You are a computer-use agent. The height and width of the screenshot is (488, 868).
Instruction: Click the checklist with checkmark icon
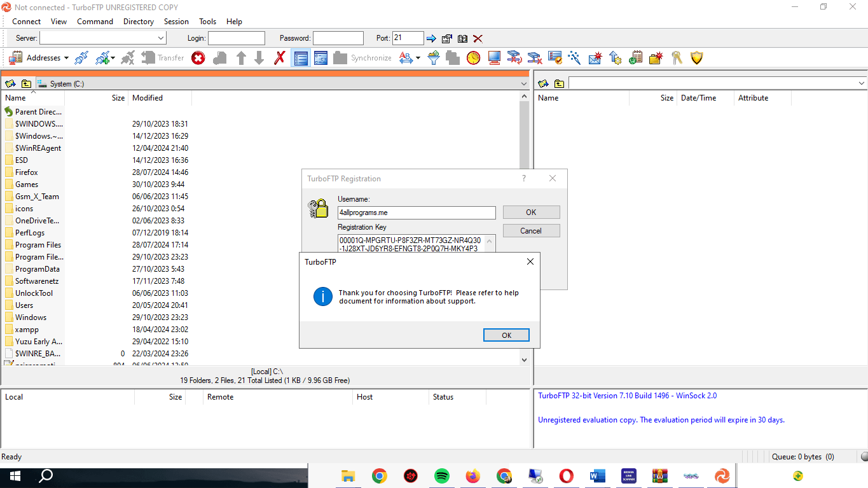(x=555, y=58)
